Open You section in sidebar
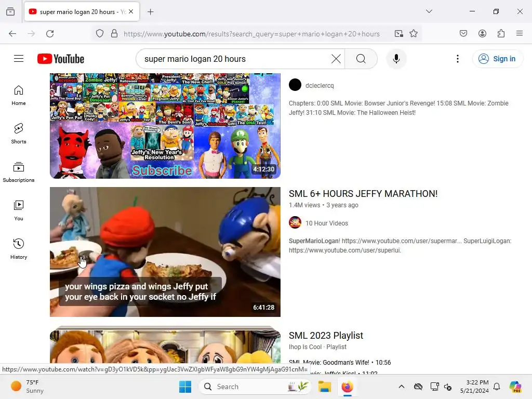This screenshot has width=532, height=399. (x=19, y=211)
